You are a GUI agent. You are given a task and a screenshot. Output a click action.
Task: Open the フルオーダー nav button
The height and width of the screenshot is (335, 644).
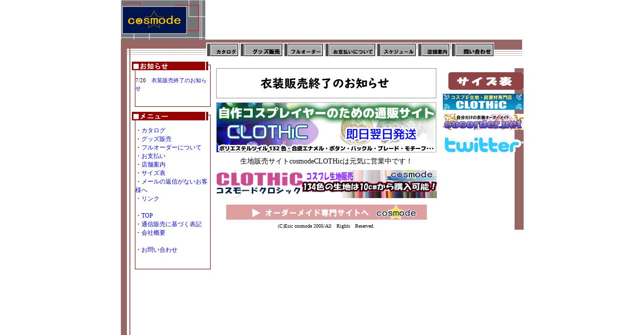(304, 50)
